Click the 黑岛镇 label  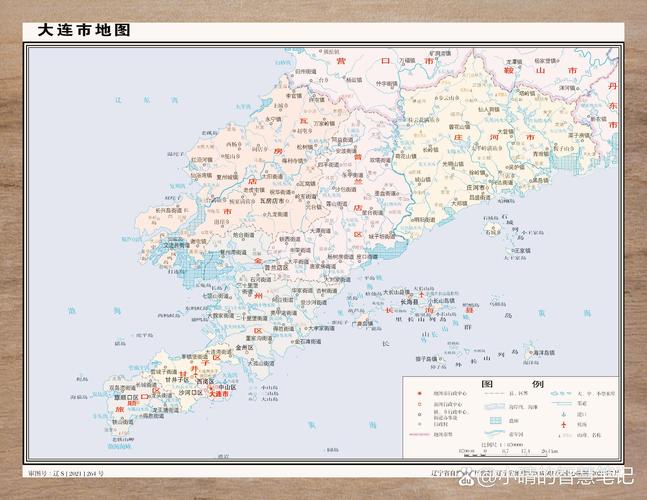point(541,180)
